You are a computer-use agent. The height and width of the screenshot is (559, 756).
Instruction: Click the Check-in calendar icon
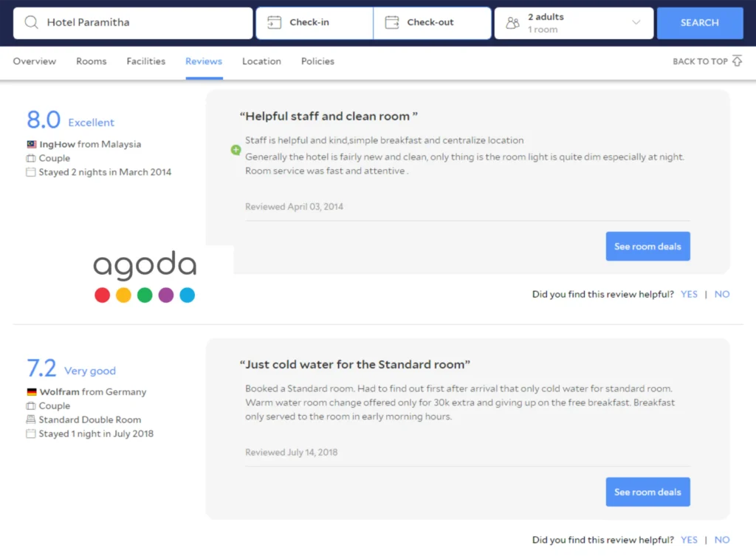[275, 22]
